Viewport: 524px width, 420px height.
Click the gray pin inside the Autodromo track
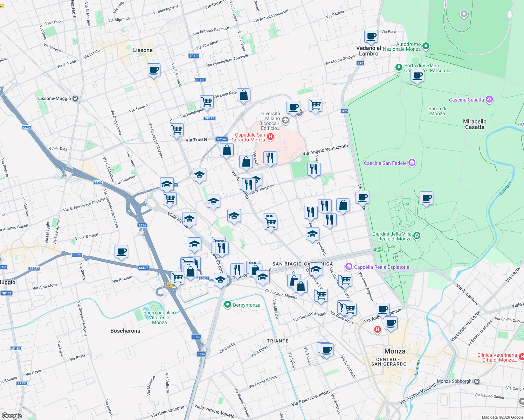pos(464,14)
